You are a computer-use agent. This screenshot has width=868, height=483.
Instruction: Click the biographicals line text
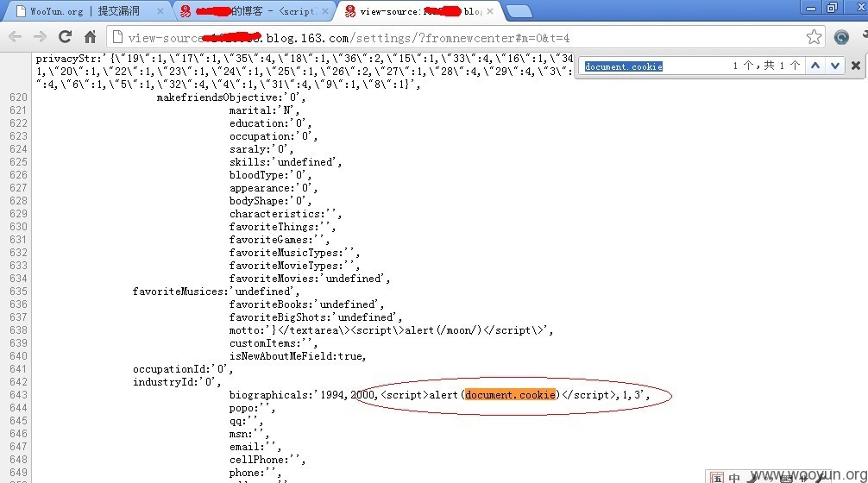pos(439,395)
